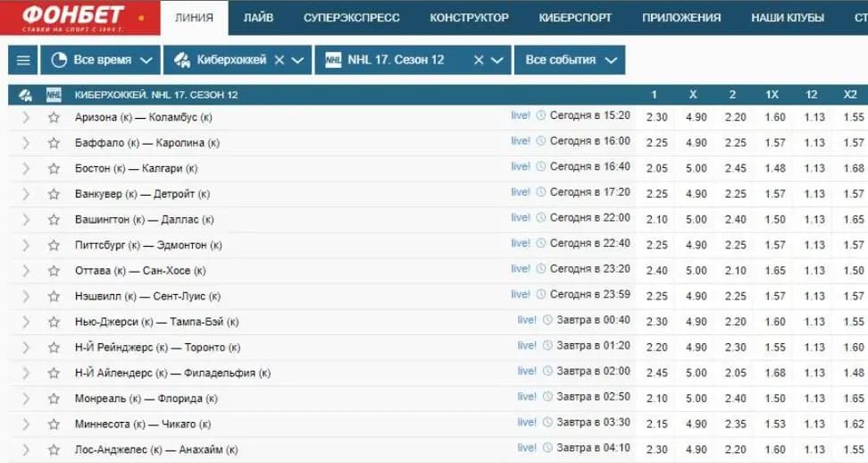Open the Все события dropdown

[x=570, y=60]
